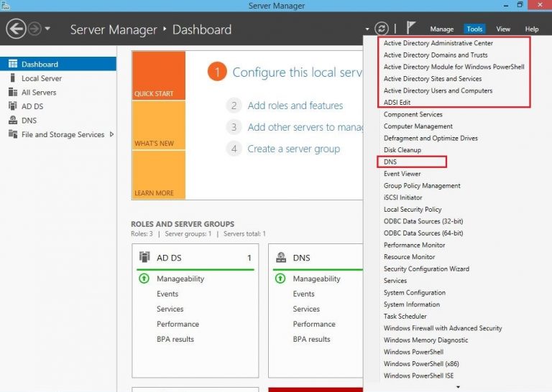Open Computer Management

[418, 126]
